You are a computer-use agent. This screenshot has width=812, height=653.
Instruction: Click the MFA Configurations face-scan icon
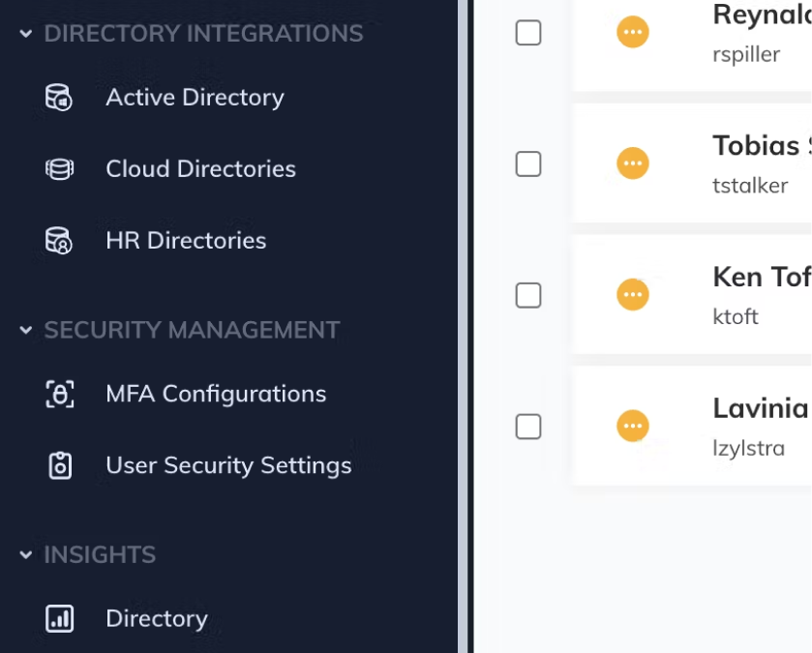[59, 394]
